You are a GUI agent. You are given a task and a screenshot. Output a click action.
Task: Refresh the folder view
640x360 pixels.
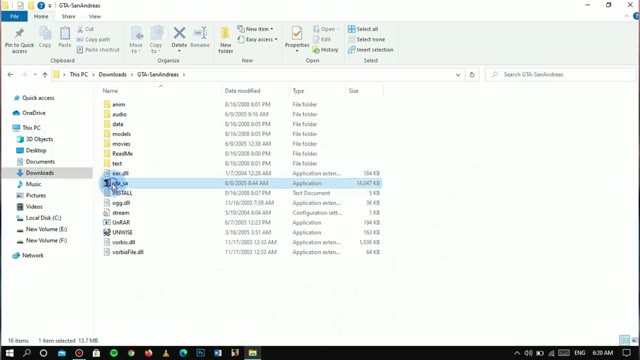(472, 74)
